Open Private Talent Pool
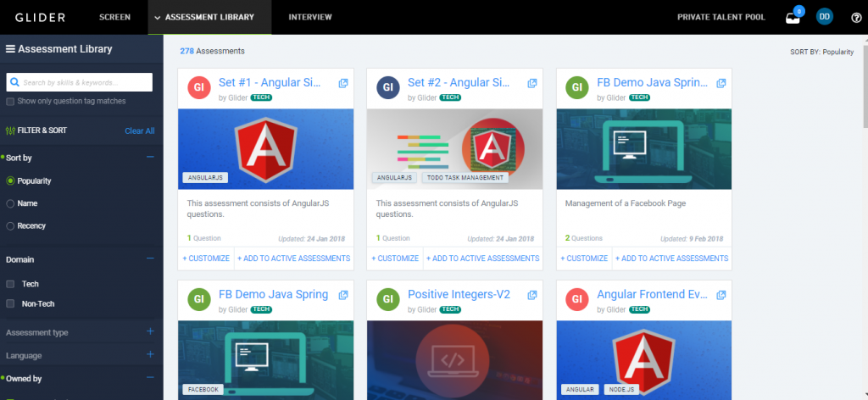 click(721, 17)
